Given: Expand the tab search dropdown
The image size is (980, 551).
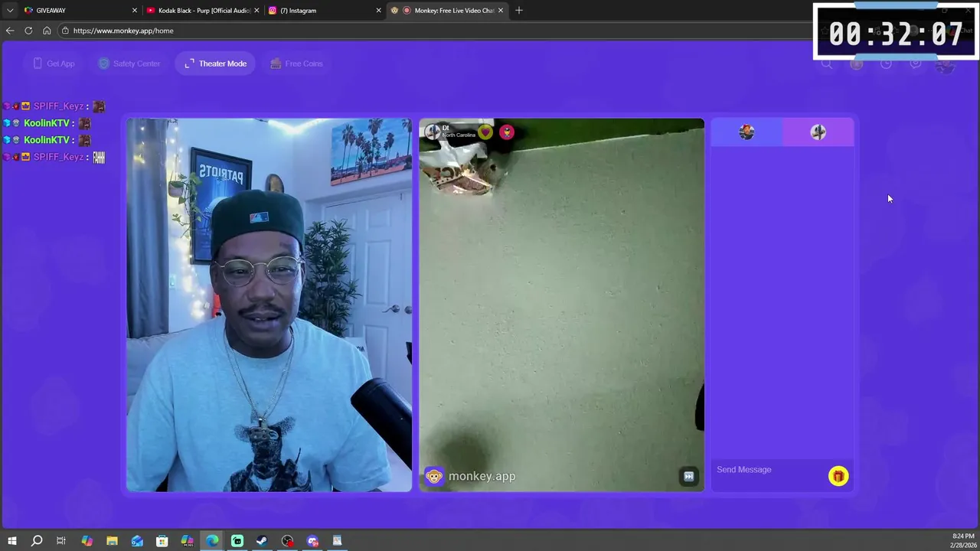Looking at the screenshot, I should pos(9,11).
